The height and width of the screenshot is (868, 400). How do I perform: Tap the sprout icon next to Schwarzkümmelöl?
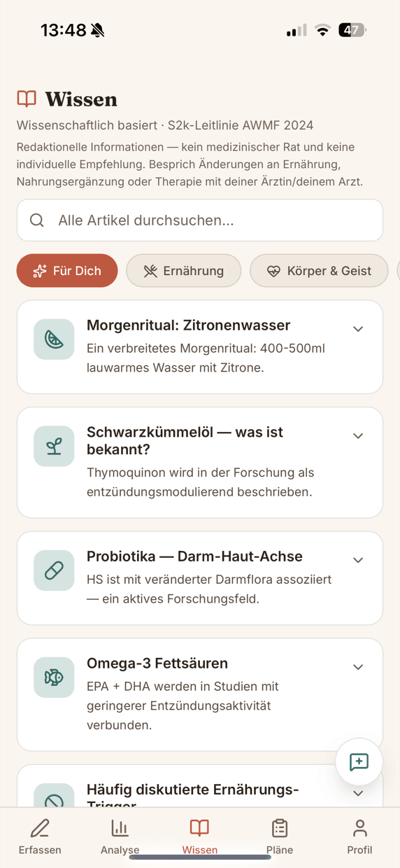54,446
